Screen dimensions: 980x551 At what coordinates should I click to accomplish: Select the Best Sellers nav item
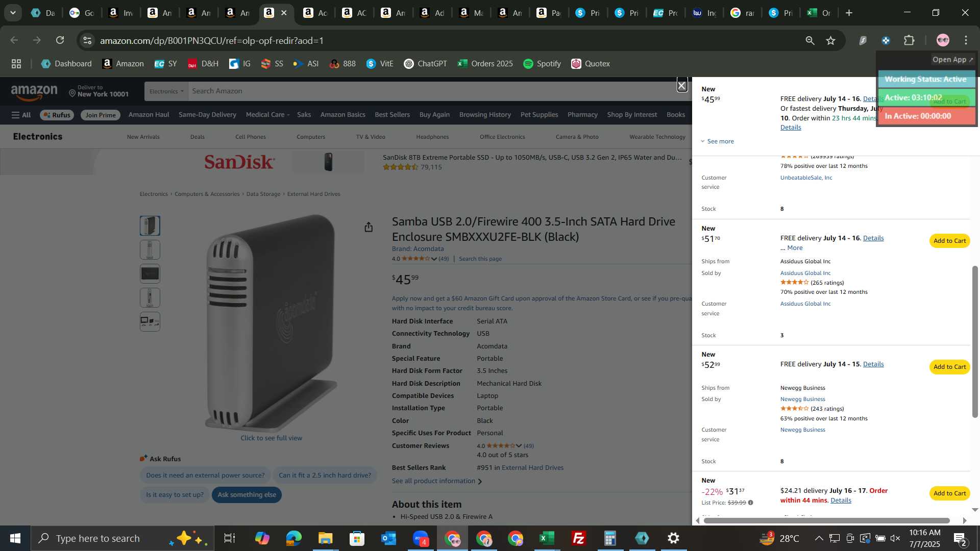[x=392, y=115]
